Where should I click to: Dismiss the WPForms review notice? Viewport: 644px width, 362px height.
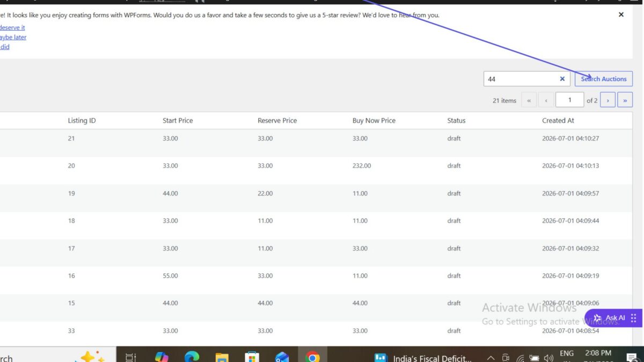click(x=621, y=14)
